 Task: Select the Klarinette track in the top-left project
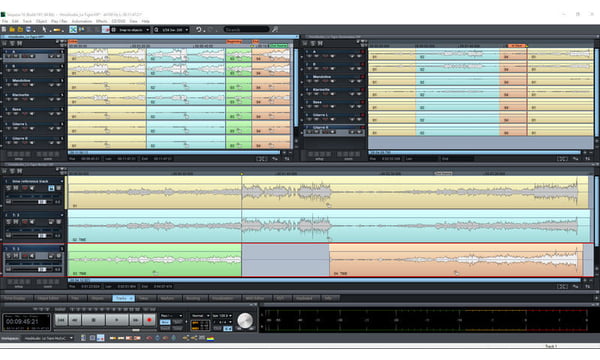pos(21,95)
